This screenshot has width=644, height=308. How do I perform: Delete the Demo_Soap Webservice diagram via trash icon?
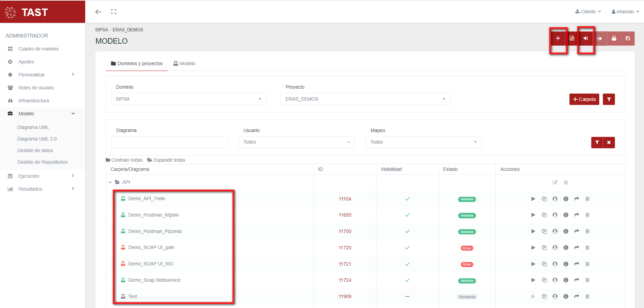click(x=587, y=280)
